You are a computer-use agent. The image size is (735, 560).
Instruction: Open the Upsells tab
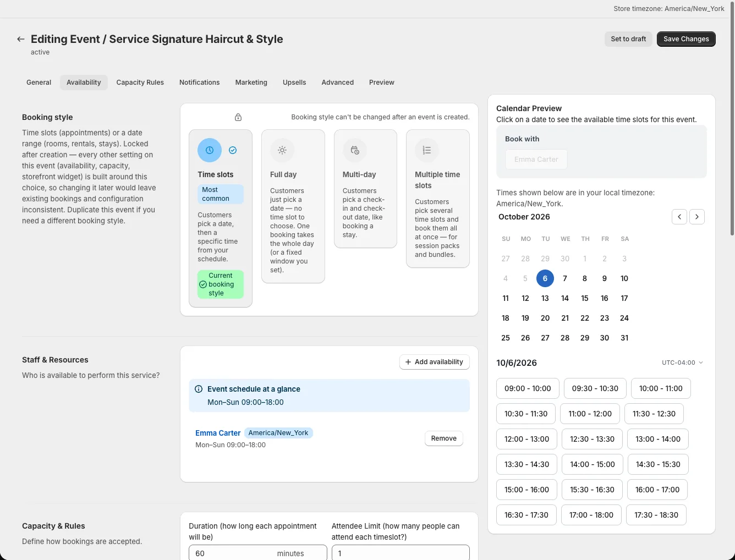pos(294,83)
